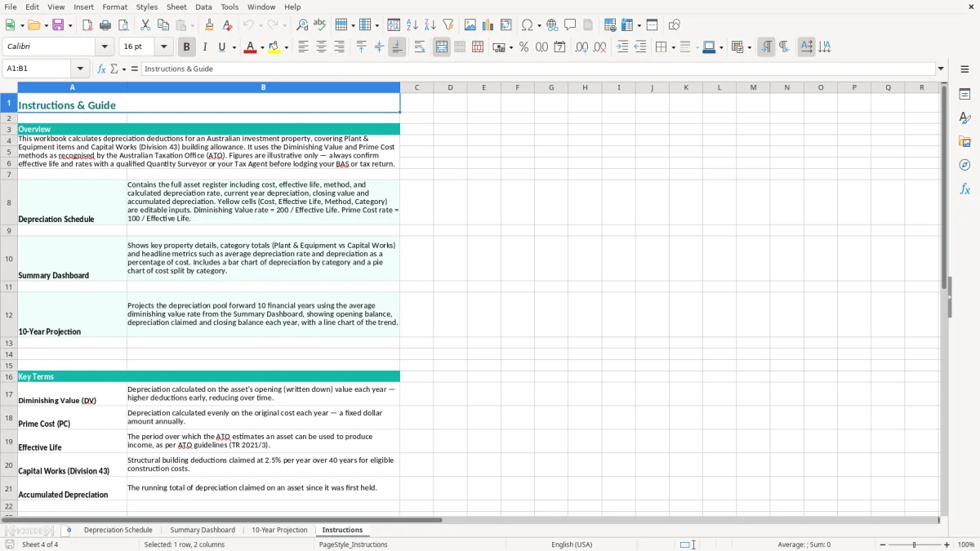This screenshot has width=980, height=551.
Task: Open underline style dropdown arrow
Action: tap(234, 47)
